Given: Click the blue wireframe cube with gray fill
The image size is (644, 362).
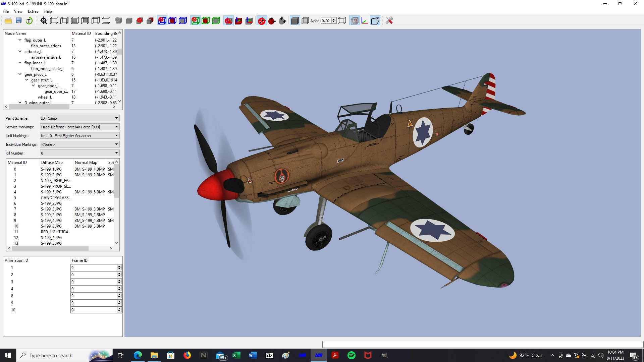Looking at the screenshot, I should (183, 21).
